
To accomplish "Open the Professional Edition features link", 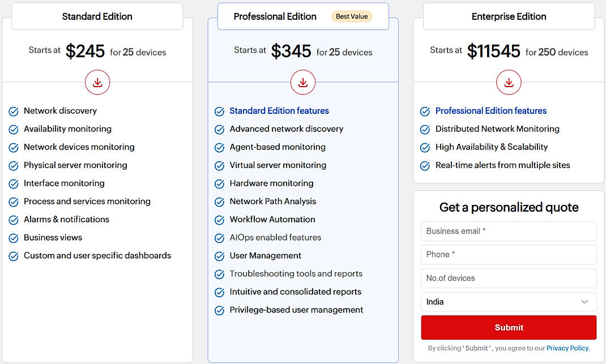I will (x=490, y=111).
